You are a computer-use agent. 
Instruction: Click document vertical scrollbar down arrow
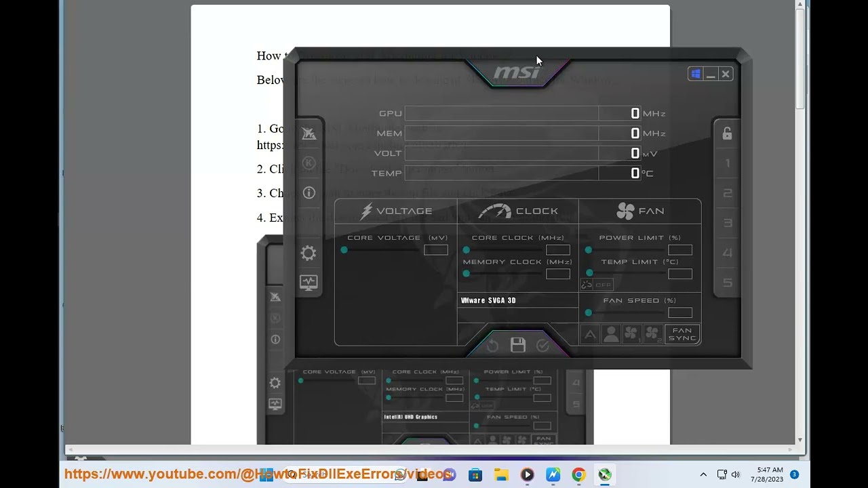tap(800, 440)
